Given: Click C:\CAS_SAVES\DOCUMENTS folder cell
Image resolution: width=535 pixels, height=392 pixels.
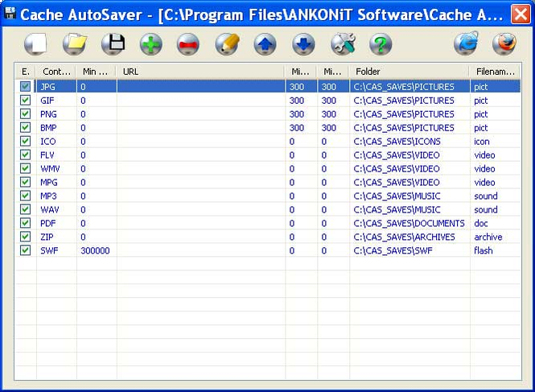Looking at the screenshot, I should click(x=409, y=223).
